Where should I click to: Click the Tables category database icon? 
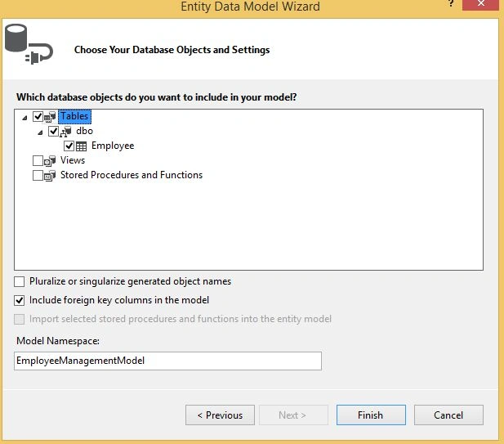50,117
